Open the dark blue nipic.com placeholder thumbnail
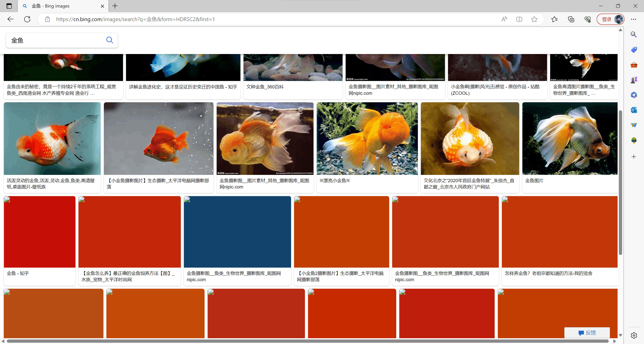This screenshot has height=344, width=644. pos(237,232)
